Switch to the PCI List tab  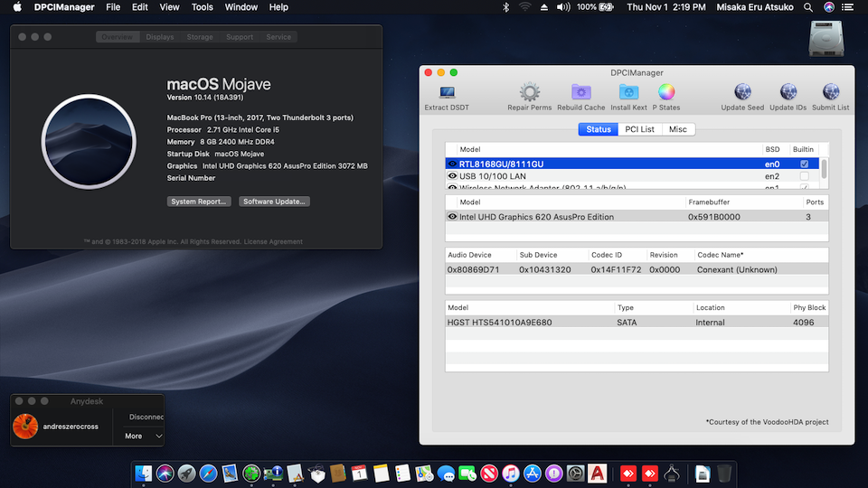pos(639,129)
